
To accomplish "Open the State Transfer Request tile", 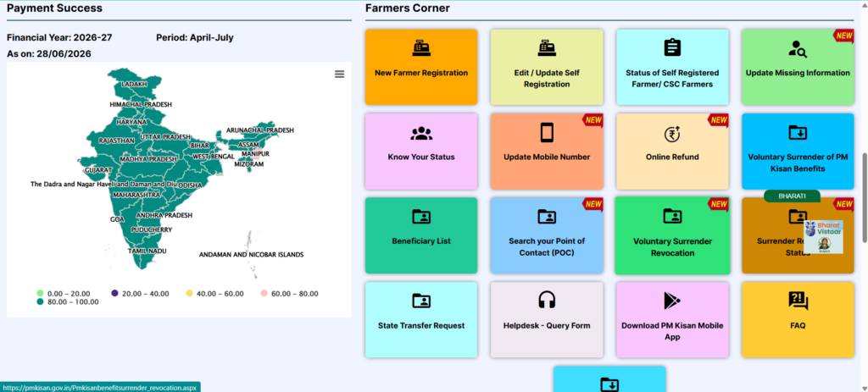I will [421, 319].
